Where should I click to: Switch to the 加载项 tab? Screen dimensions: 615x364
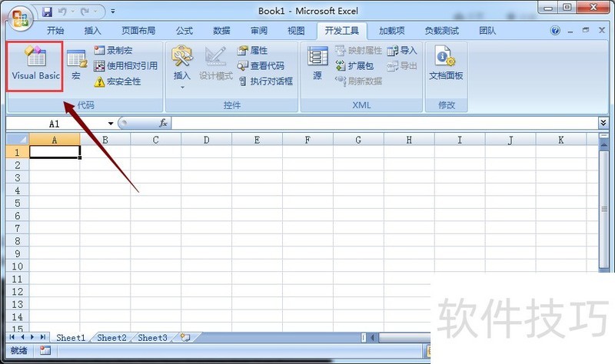tap(391, 31)
